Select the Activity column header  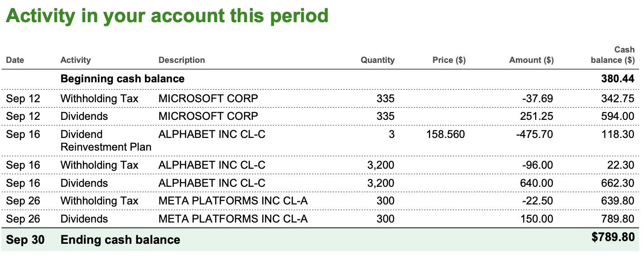coord(76,60)
